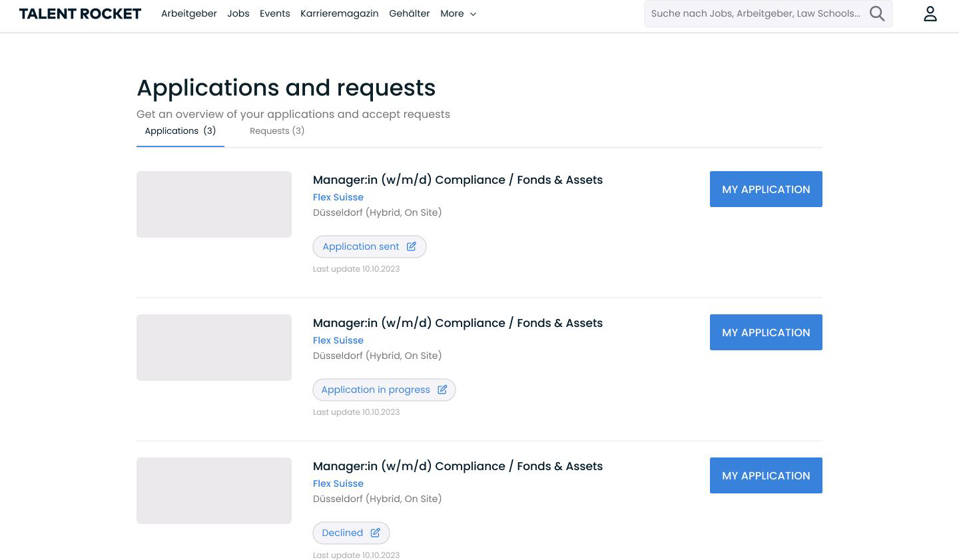This screenshot has width=959, height=560.
Task: Open the user profile icon
Action: (x=930, y=13)
